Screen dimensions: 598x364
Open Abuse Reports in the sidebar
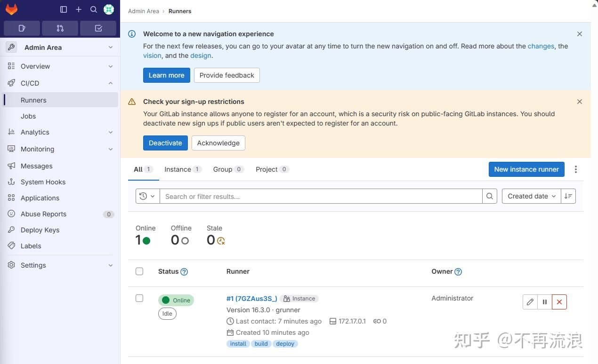pyautogui.click(x=43, y=214)
